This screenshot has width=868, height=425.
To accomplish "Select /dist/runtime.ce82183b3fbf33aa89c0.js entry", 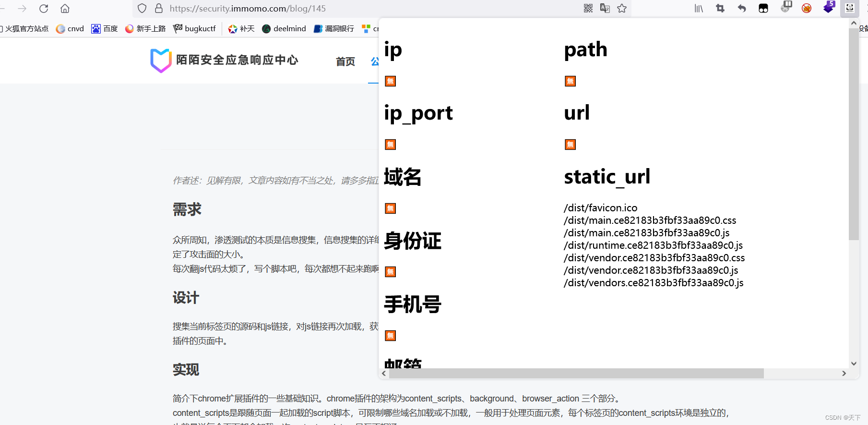I will coord(654,245).
